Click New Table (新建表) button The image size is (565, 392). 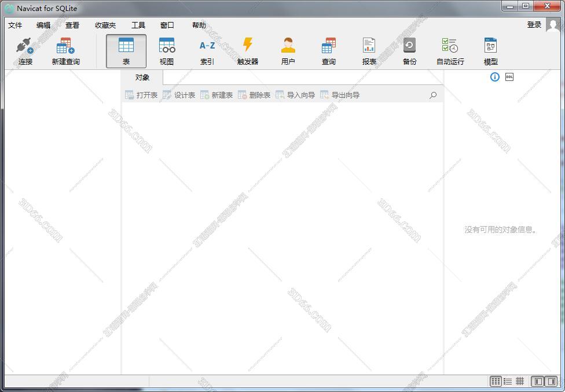coord(217,95)
